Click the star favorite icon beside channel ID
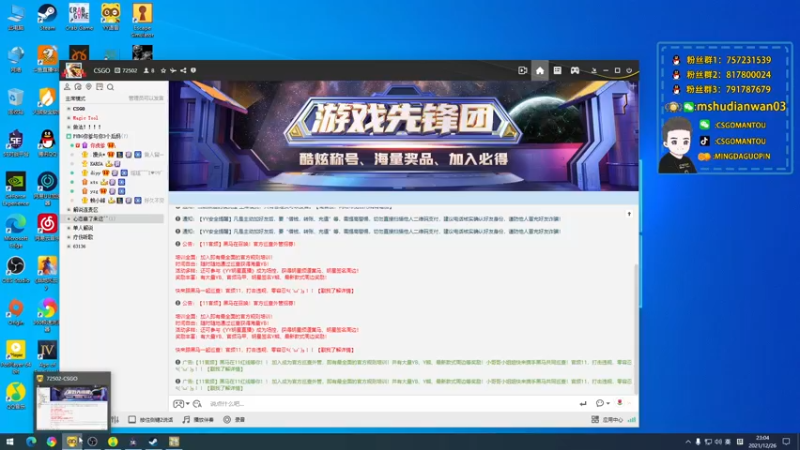 163,70
